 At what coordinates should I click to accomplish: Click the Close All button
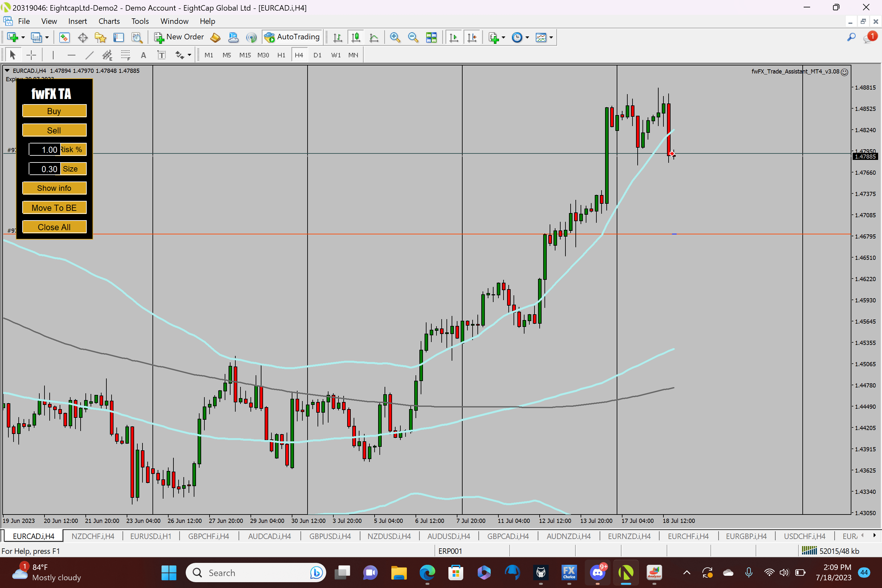pyautogui.click(x=54, y=227)
